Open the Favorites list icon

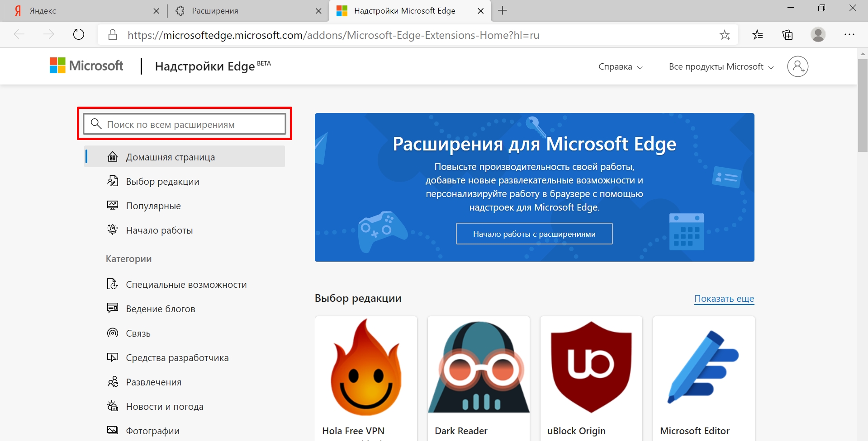[x=758, y=34]
